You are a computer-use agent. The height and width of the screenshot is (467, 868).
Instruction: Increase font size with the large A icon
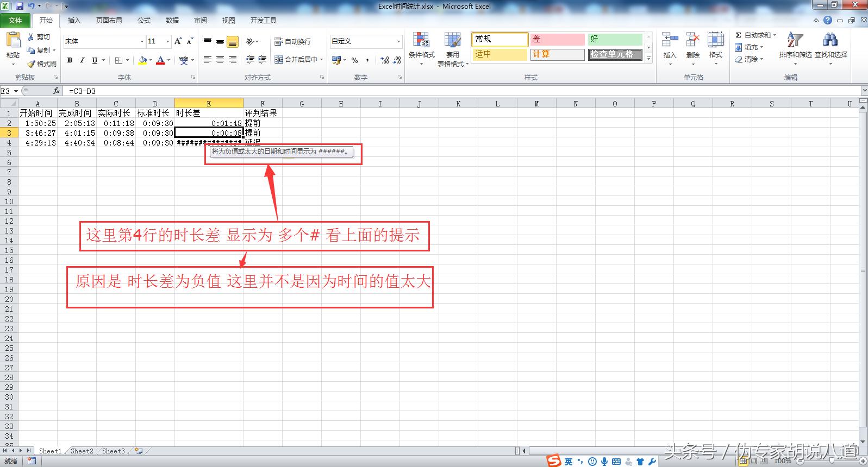point(178,41)
